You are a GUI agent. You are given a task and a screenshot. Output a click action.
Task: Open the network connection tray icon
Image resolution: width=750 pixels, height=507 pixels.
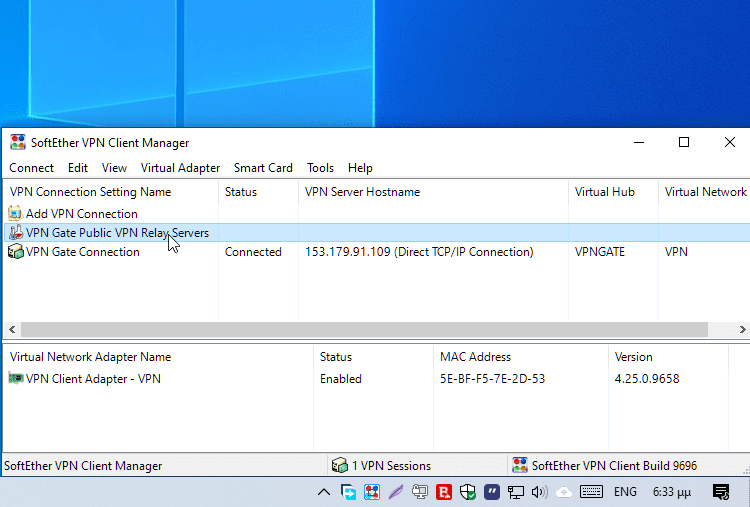[x=516, y=492]
